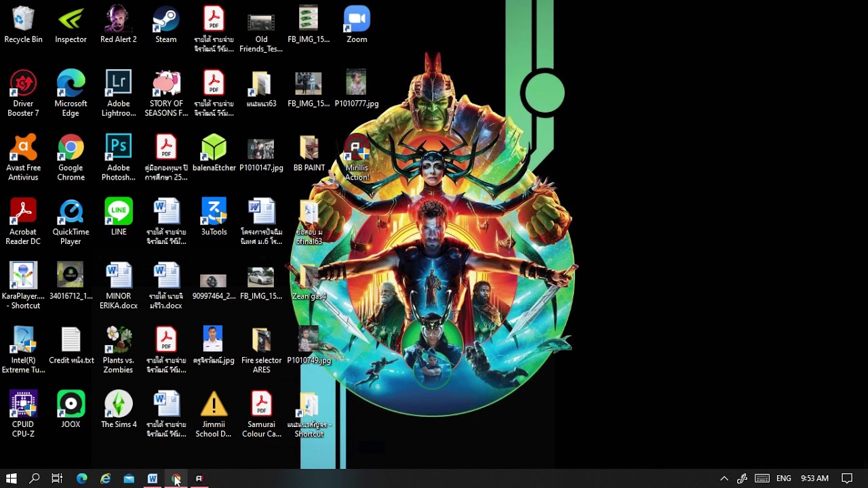The width and height of the screenshot is (868, 488).
Task: Change input language from ENG
Action: coord(784,479)
